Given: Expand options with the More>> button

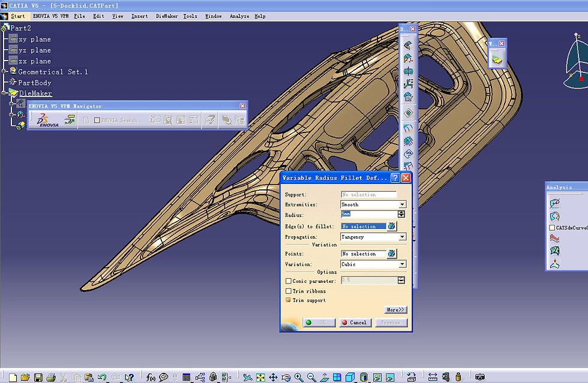Looking at the screenshot, I should pyautogui.click(x=395, y=309).
